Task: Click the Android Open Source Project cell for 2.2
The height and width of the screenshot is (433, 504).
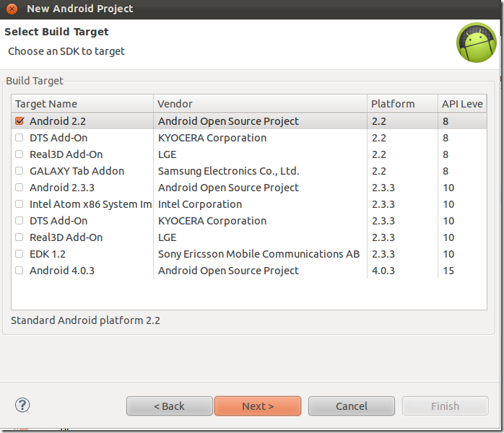Action: [x=229, y=121]
